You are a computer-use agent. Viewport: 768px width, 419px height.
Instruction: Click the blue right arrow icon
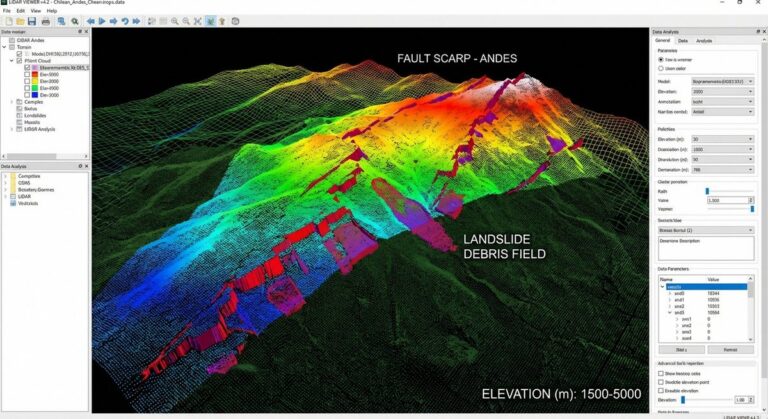113,22
